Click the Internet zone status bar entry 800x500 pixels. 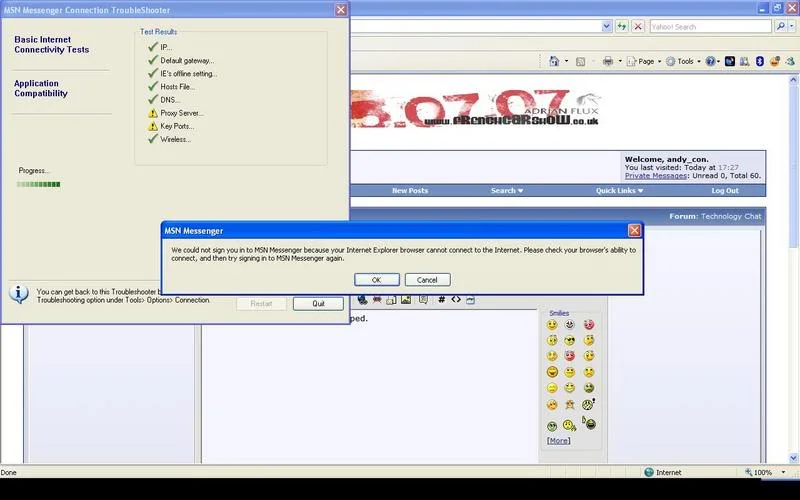pyautogui.click(x=663, y=472)
